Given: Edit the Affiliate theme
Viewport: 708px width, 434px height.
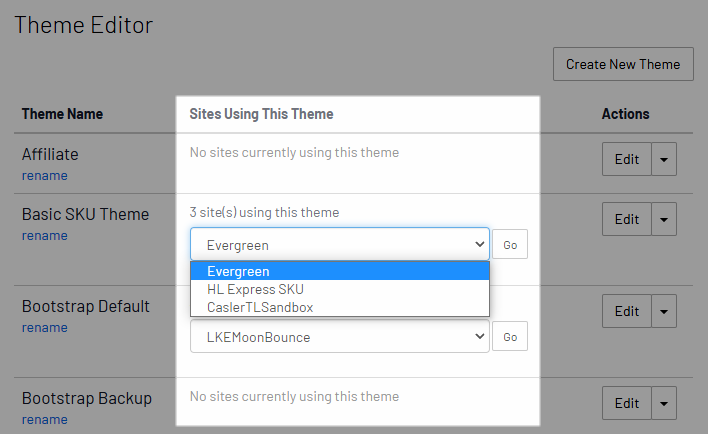Looking at the screenshot, I should coord(627,159).
